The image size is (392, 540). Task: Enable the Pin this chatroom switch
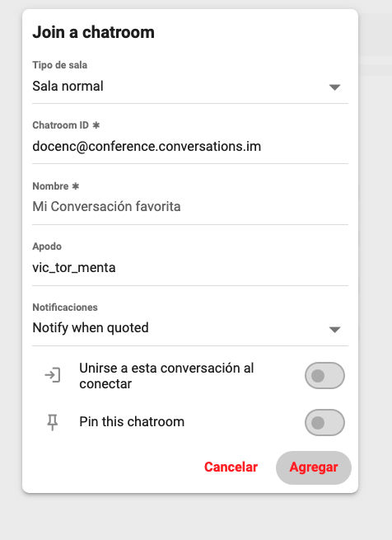(324, 422)
